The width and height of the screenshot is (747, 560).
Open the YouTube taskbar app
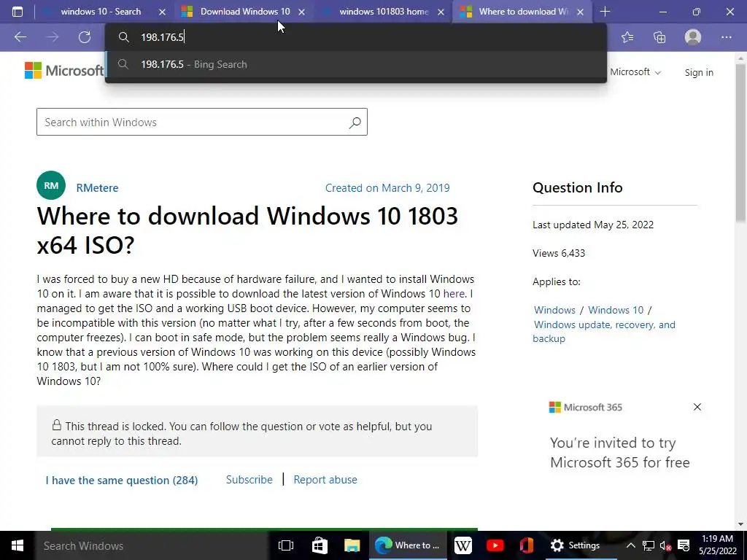point(495,545)
